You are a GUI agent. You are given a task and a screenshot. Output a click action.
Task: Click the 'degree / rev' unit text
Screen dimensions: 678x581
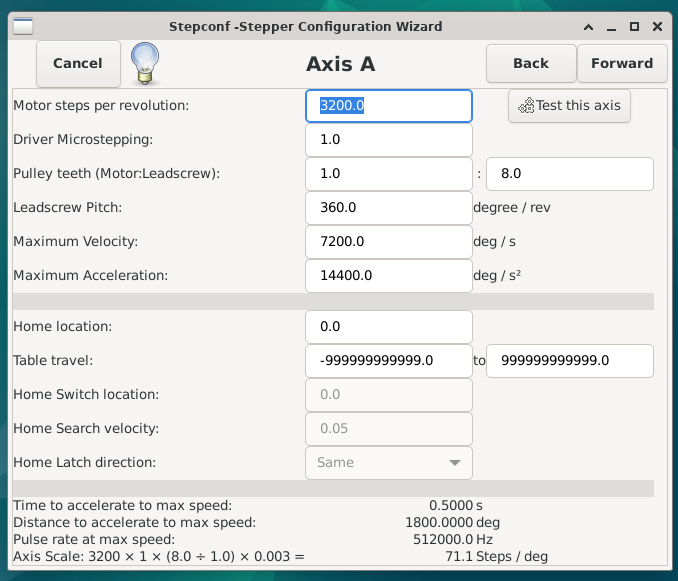tap(512, 208)
